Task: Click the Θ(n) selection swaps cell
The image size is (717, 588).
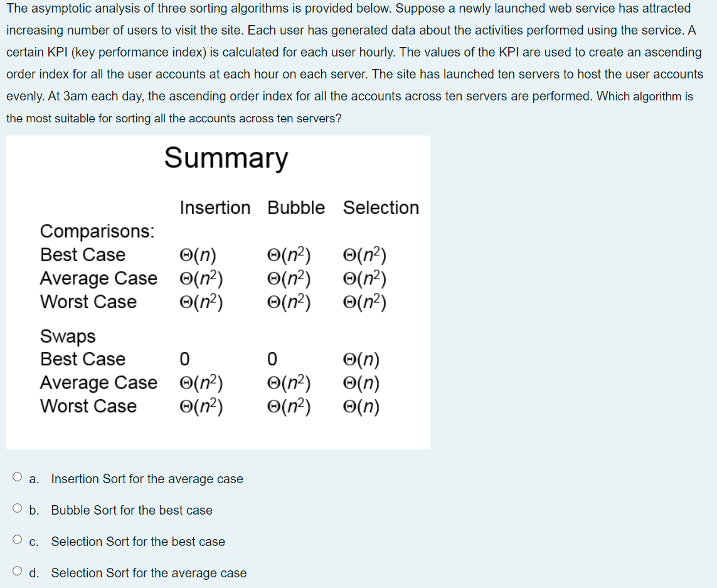Action: click(362, 359)
